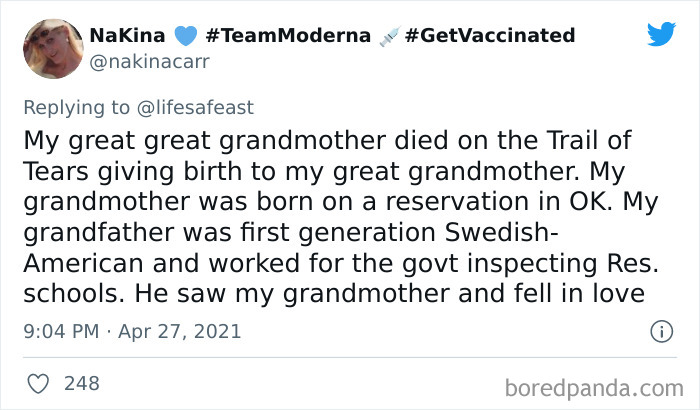Screen dimensions: 700x410
Task: Click the Twitter bird logo
Action: pyautogui.click(x=661, y=35)
